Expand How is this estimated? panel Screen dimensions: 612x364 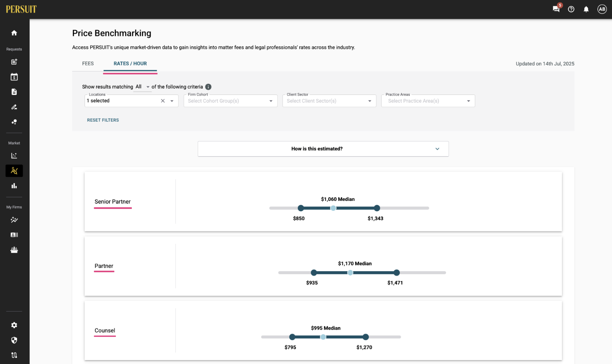323,149
